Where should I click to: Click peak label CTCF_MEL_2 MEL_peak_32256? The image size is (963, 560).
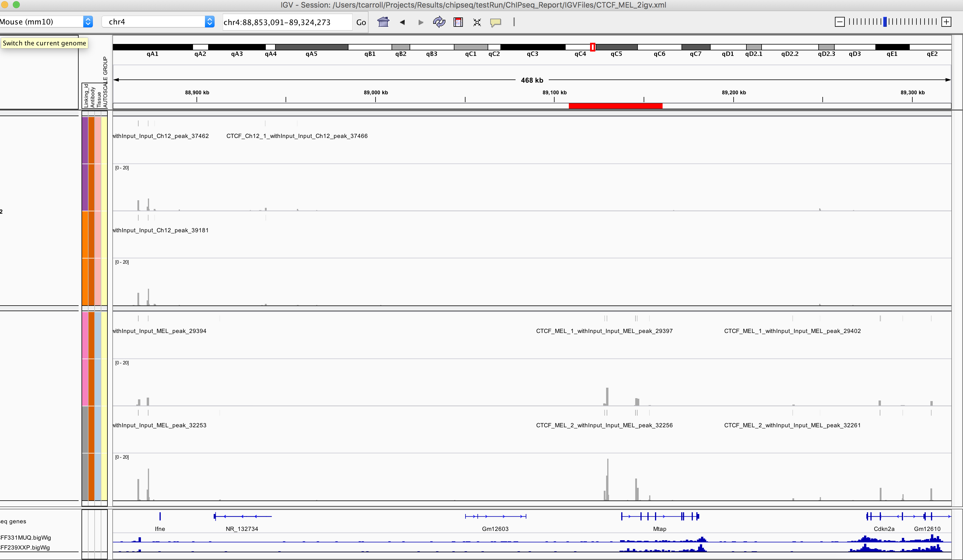tap(604, 426)
